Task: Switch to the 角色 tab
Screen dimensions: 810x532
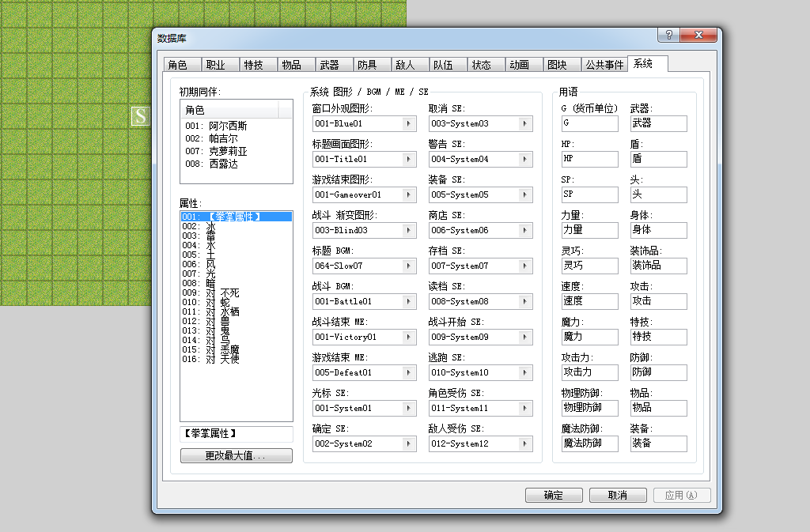Action: [x=181, y=65]
